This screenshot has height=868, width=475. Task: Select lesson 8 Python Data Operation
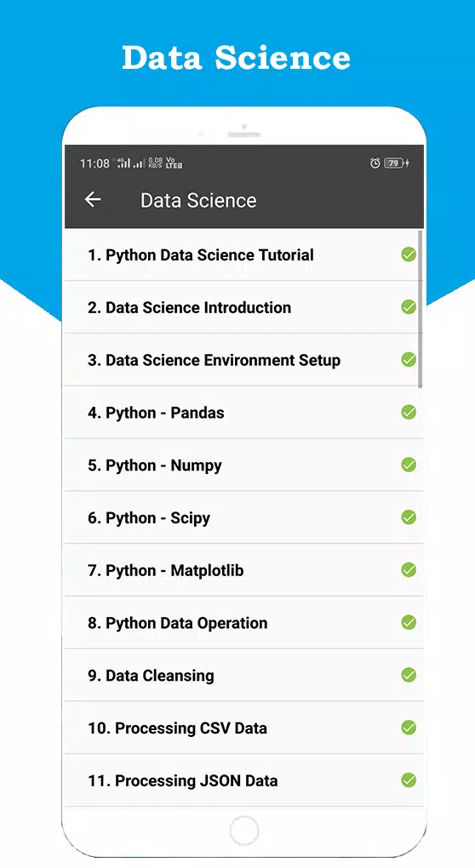pyautogui.click(x=243, y=623)
